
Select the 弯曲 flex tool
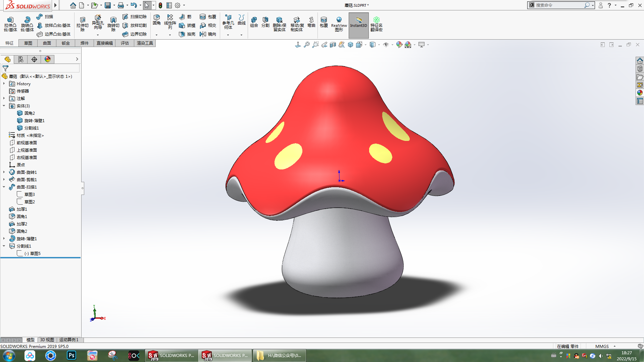[311, 22]
